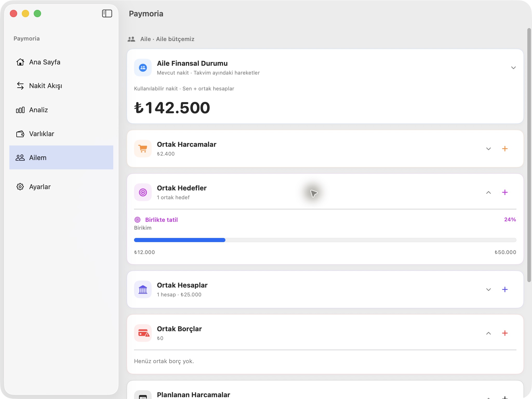Click the ₺50.000 goal target value
The width and height of the screenshot is (532, 399).
click(x=505, y=252)
